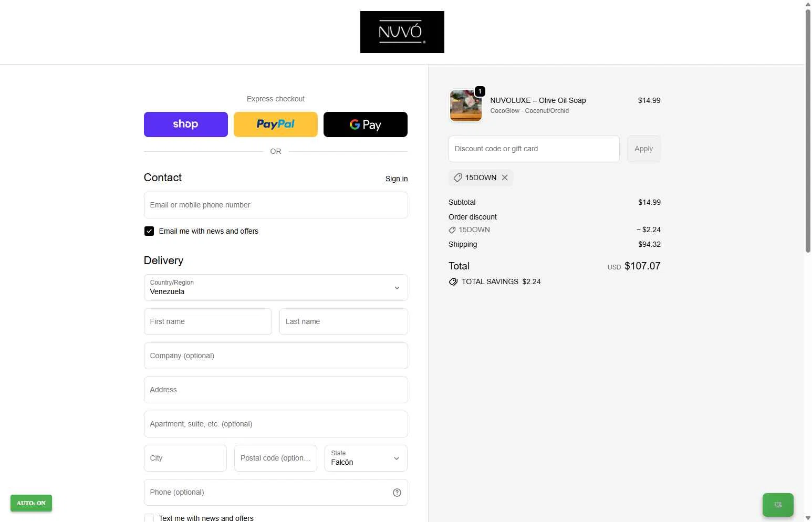Check Text me with news and offers
The image size is (812, 522).
(x=149, y=518)
